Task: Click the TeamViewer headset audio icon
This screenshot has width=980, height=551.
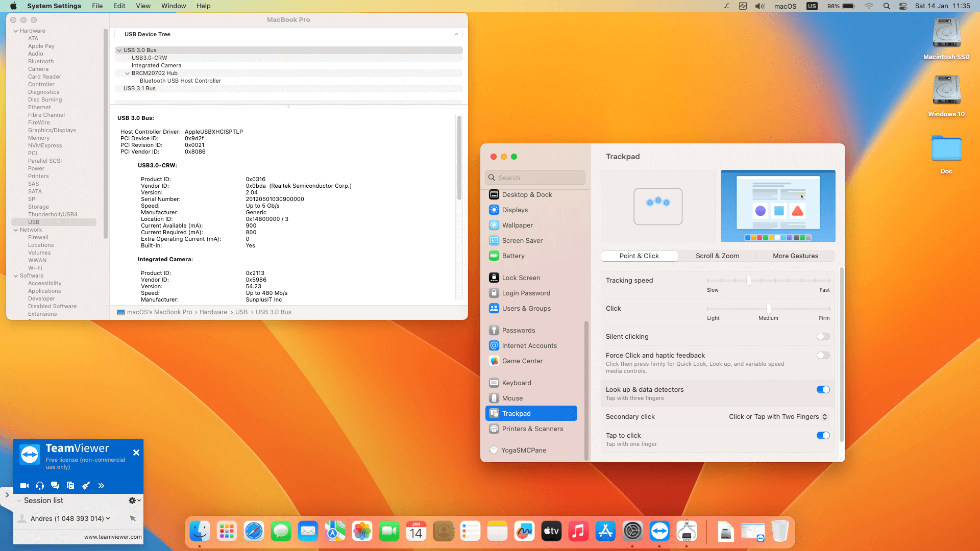Action: point(40,486)
